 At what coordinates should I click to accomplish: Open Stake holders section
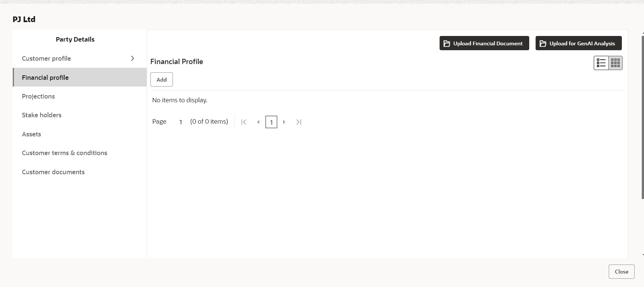point(80,115)
